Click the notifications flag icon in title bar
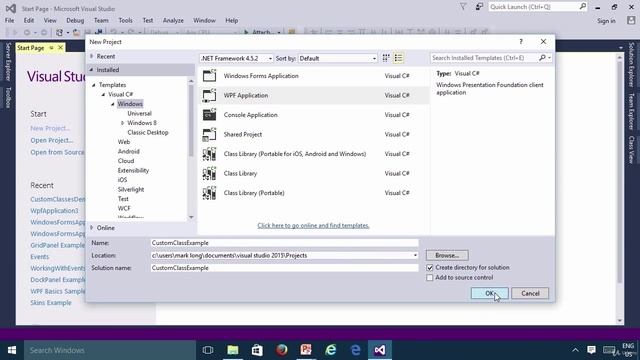Screen dimensions: 640x360 (x=463, y=7)
